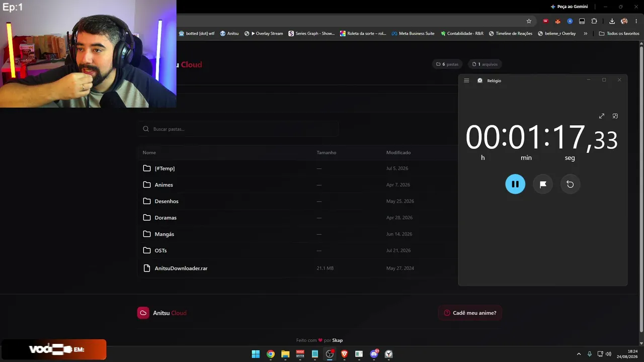Click the file icon beside AnitsuDownloader.rar

tap(147, 268)
